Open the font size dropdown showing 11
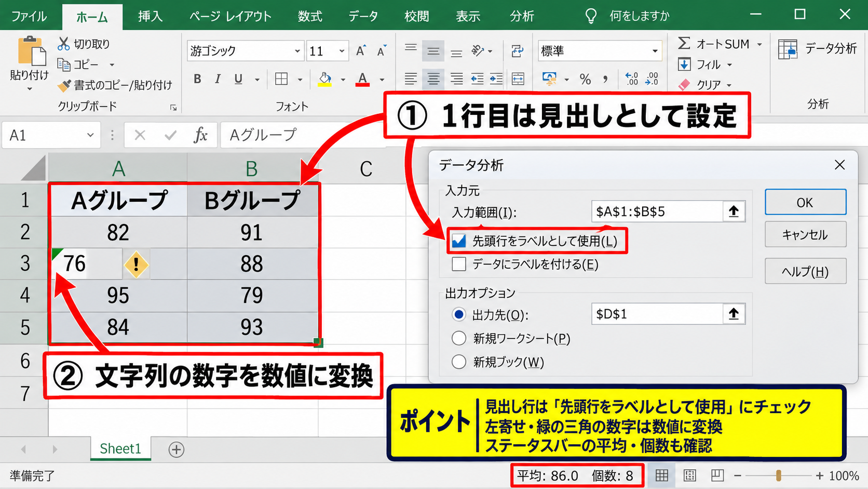 [x=342, y=51]
